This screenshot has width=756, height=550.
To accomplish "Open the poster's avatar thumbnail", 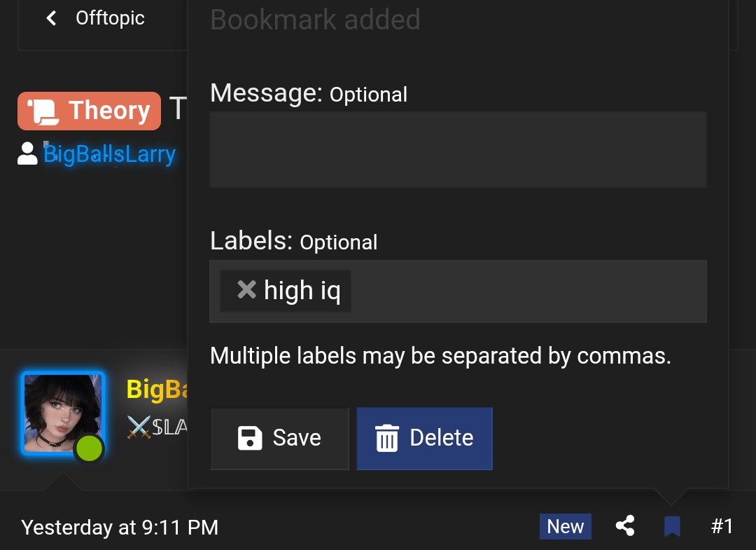I will tap(63, 413).
